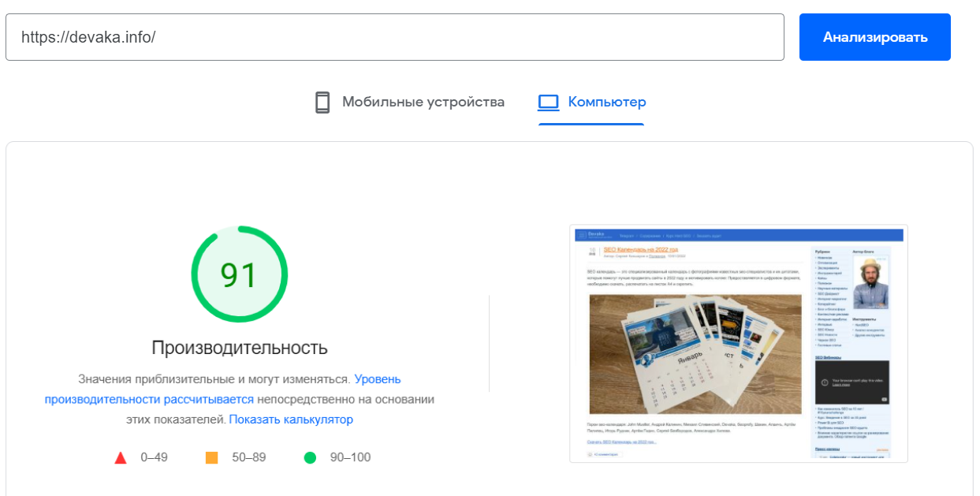Click the YouTube logo in preview video

(x=884, y=400)
